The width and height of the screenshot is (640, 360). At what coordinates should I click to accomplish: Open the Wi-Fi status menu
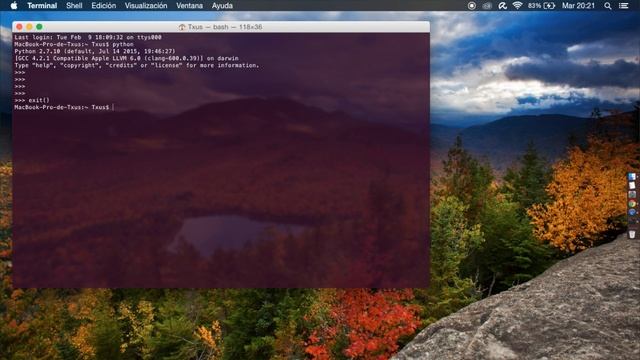tap(518, 6)
